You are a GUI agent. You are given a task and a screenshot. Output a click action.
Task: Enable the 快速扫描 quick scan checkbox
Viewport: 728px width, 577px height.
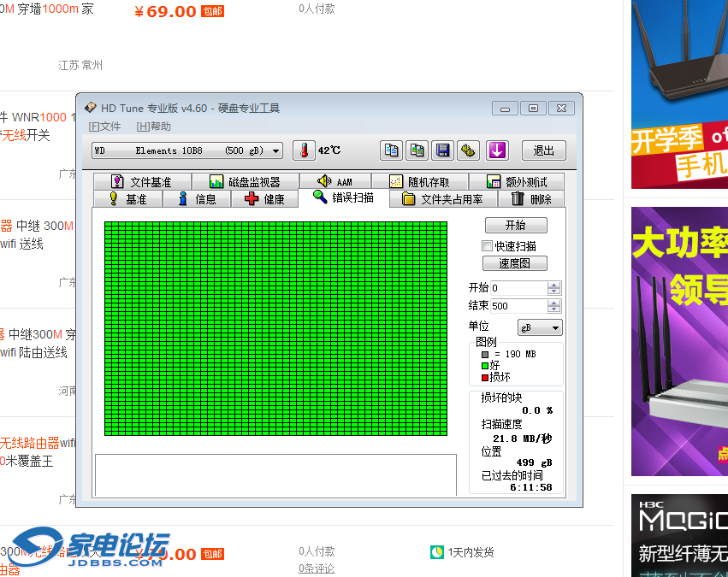[488, 246]
